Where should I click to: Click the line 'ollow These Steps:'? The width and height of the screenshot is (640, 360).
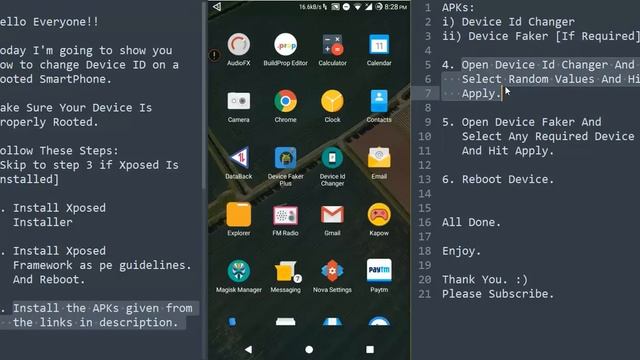click(x=59, y=151)
